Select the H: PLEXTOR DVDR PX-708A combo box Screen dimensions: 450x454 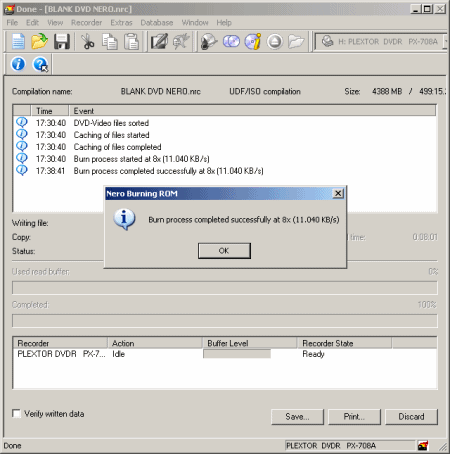[x=382, y=41]
